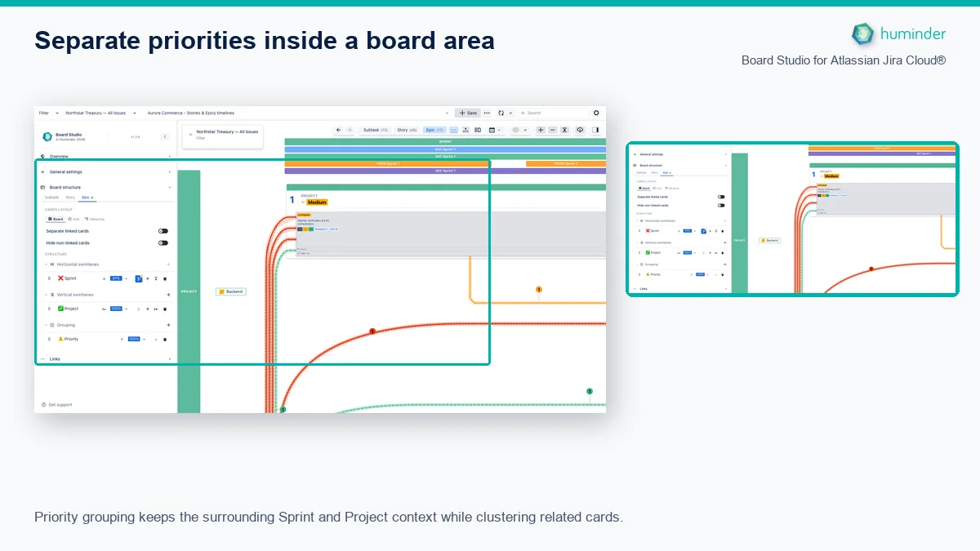Viewport: 980px width, 551px height.
Task: Expand the Links section
Action: coord(106,359)
